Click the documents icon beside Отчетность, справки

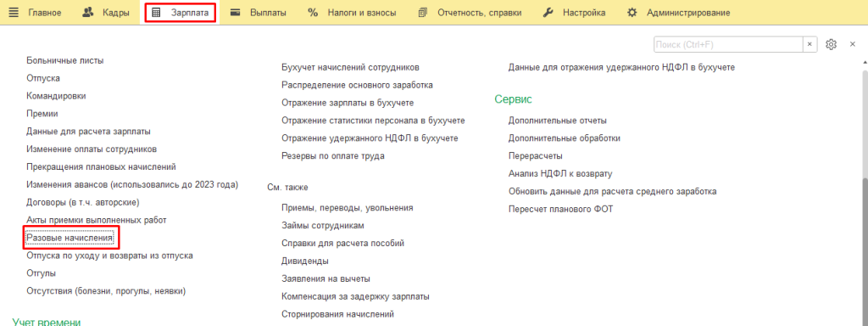[424, 12]
